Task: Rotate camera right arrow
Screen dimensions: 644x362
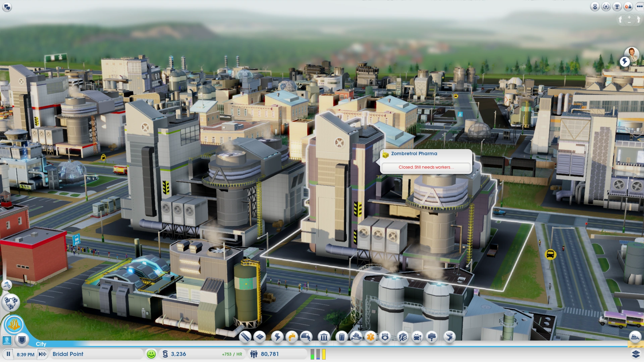Action: 638,20
